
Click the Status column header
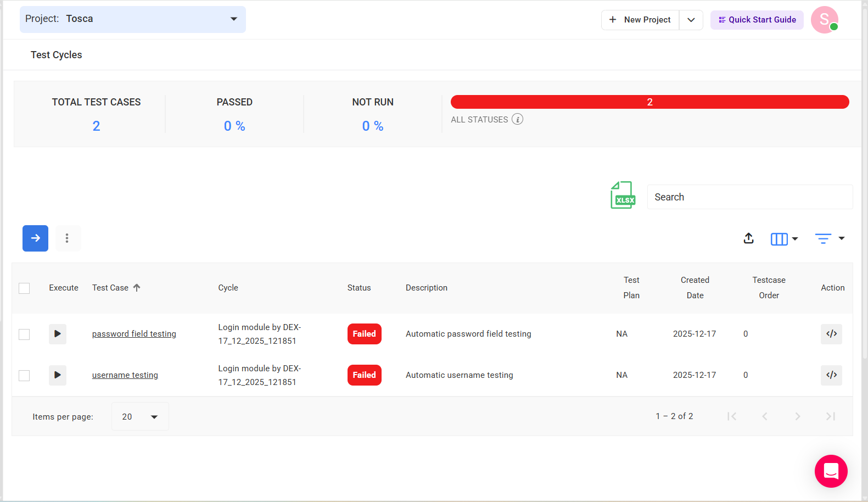pos(359,288)
